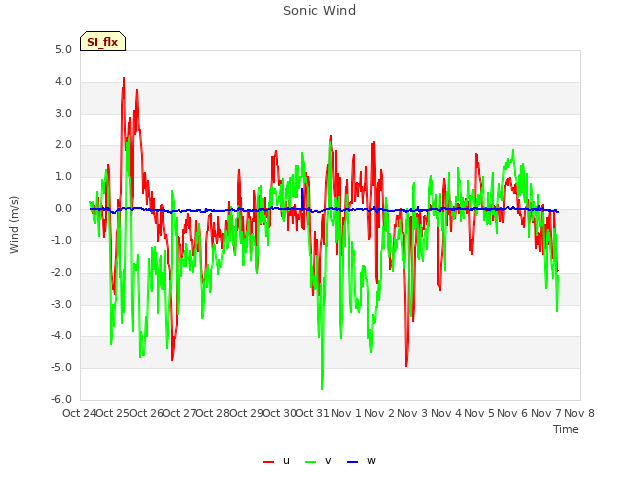Click the Nov 2 date tick label

tap(379, 413)
